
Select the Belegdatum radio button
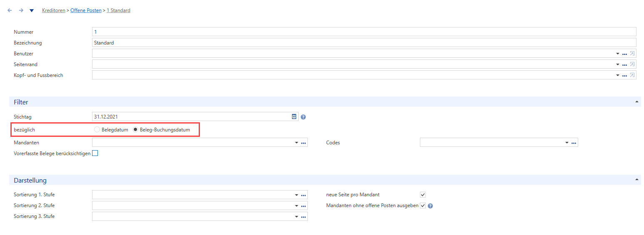(x=97, y=129)
